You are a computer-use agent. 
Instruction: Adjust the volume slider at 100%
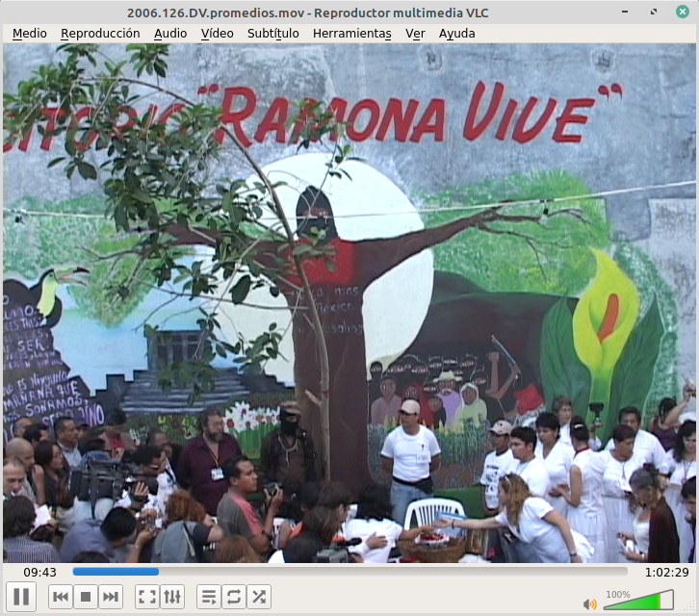tap(638, 600)
